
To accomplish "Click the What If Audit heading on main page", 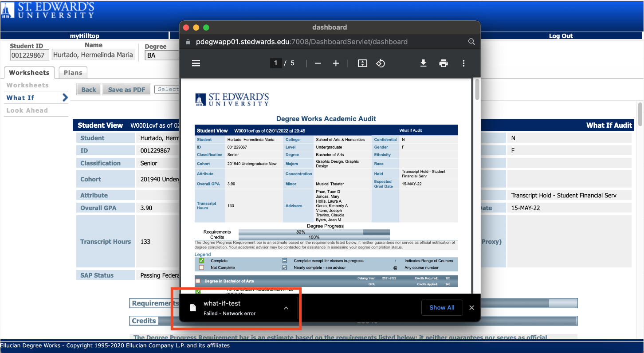I will coord(609,126).
